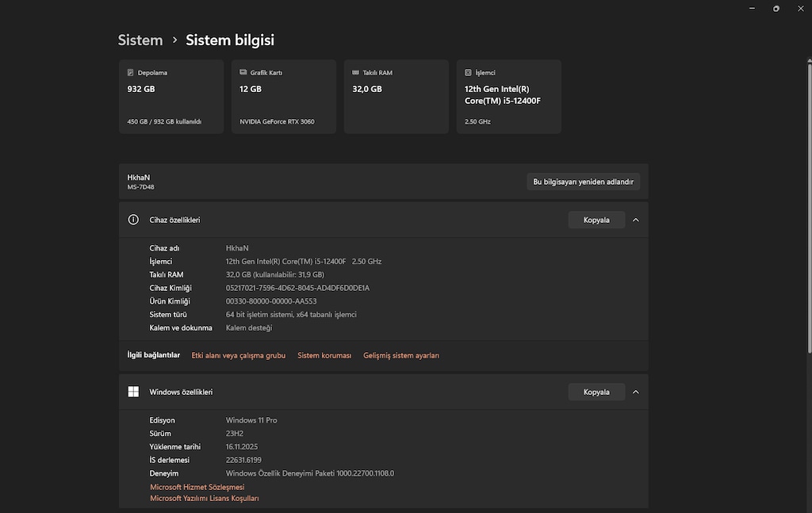Click the Windows logo beside Windows özellikleri
The width and height of the screenshot is (812, 513).
pyautogui.click(x=133, y=392)
